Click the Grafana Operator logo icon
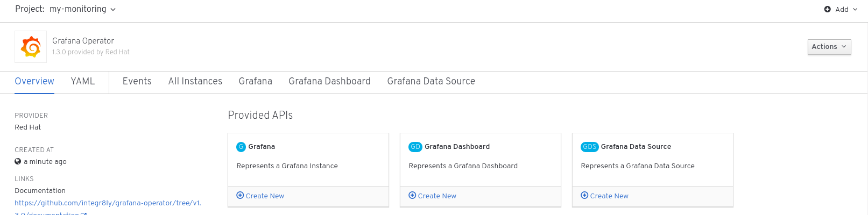 click(x=31, y=47)
